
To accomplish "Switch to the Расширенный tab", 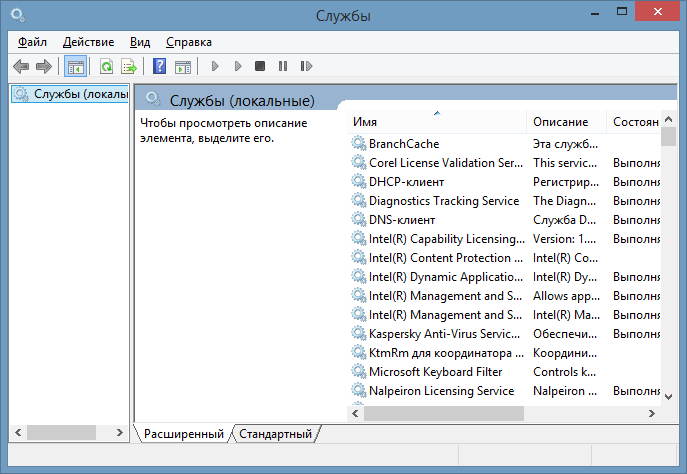I will [184, 434].
